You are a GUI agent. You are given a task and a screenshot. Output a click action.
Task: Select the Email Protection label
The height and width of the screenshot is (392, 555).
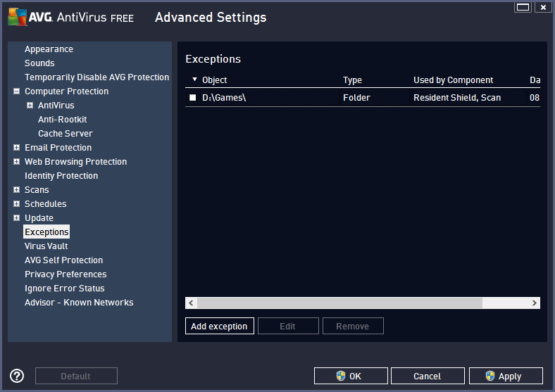(58, 148)
